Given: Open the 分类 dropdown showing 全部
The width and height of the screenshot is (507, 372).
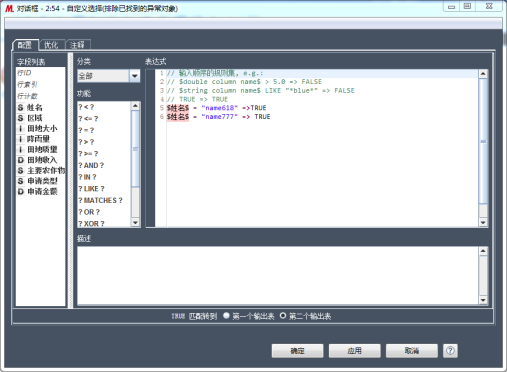Looking at the screenshot, I should coord(109,76).
